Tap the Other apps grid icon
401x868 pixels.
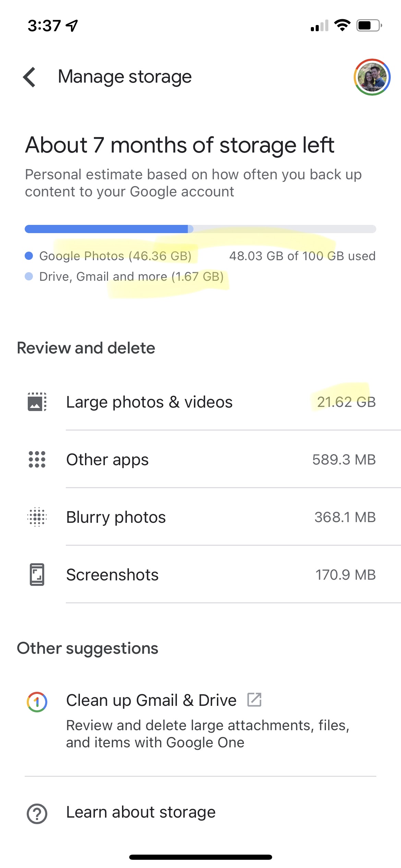click(37, 459)
